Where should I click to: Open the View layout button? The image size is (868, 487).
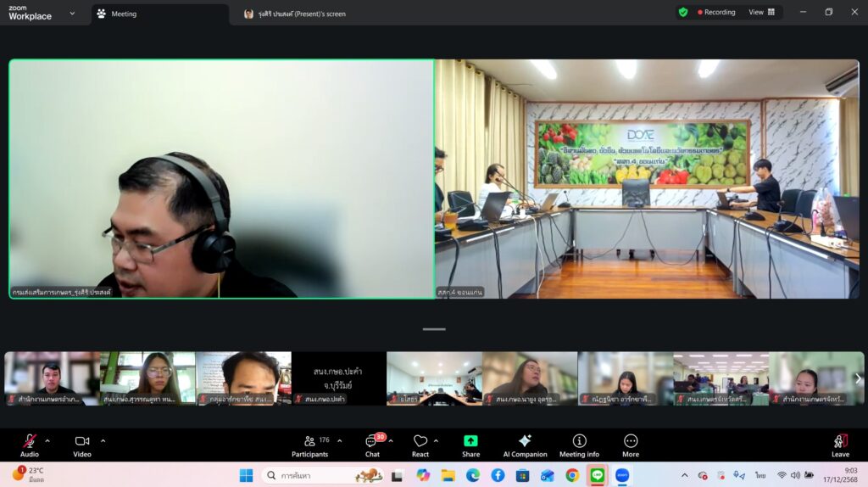(760, 13)
